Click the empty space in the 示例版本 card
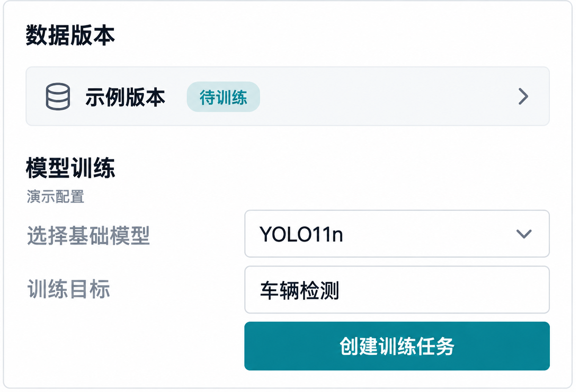Screen dimensions: 576x392 pyautogui.click(x=387, y=96)
